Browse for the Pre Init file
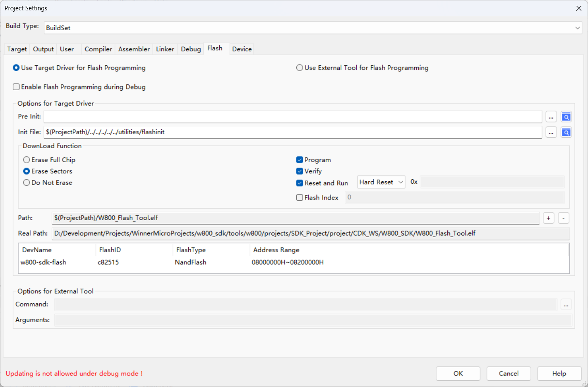Image resolution: width=588 pixels, height=387 pixels. pos(551,117)
